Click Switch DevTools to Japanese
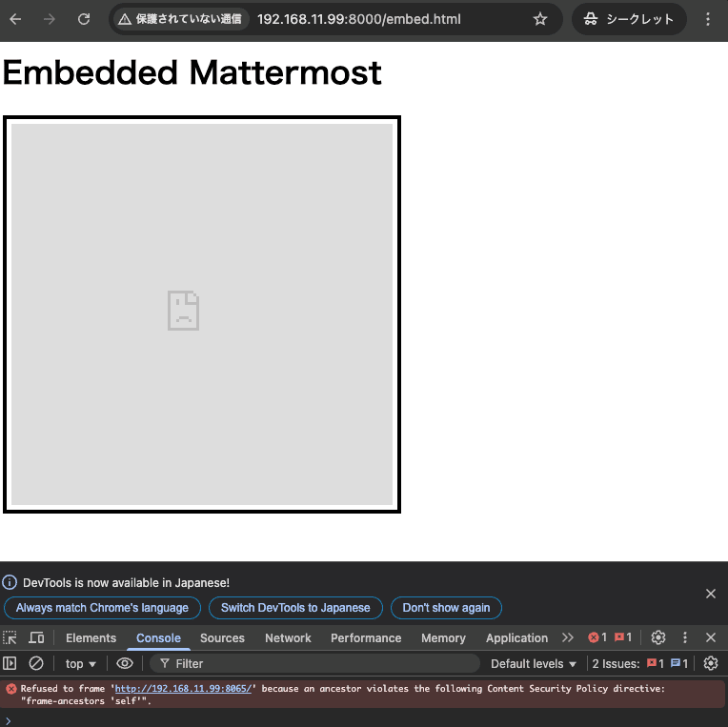728x727 pixels. (x=295, y=608)
